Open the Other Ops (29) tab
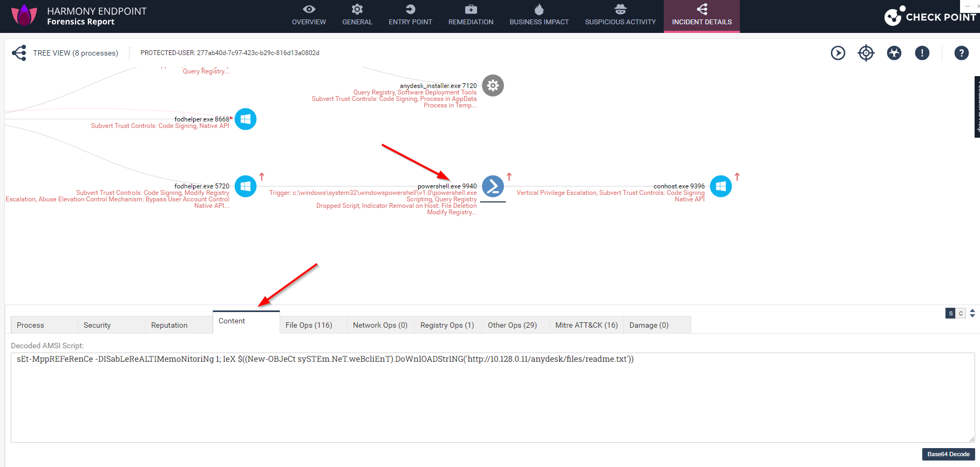 (515, 325)
